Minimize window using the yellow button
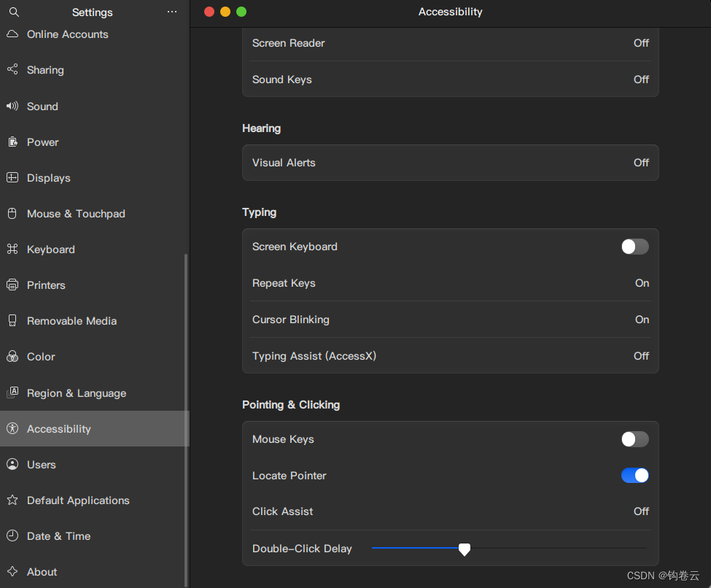This screenshot has height=588, width=711. pyautogui.click(x=225, y=12)
